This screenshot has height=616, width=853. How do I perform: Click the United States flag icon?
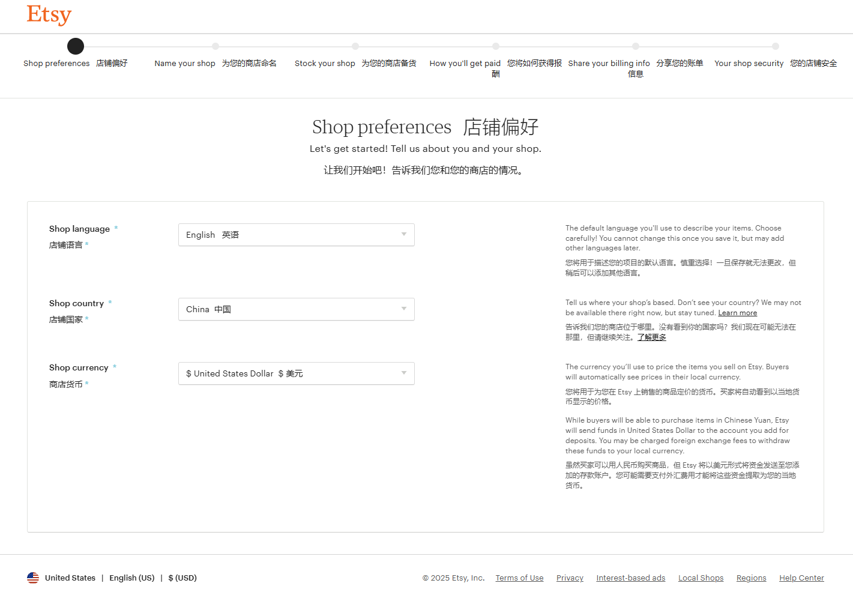click(33, 578)
